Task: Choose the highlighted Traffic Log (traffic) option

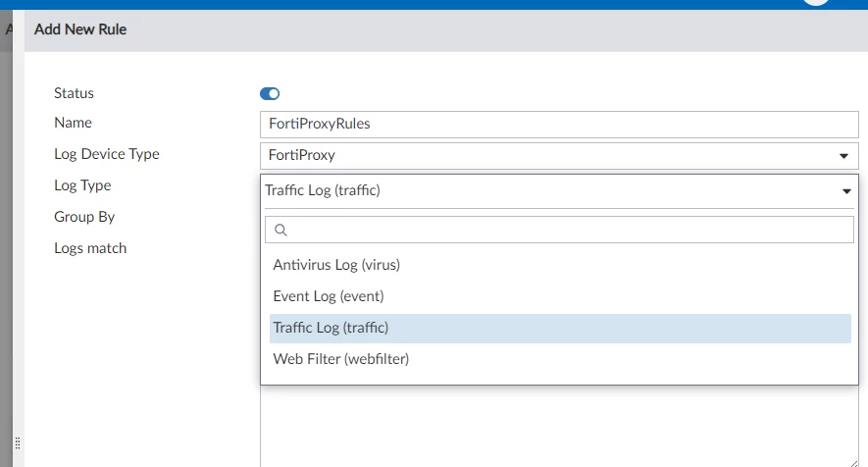Action: point(560,328)
